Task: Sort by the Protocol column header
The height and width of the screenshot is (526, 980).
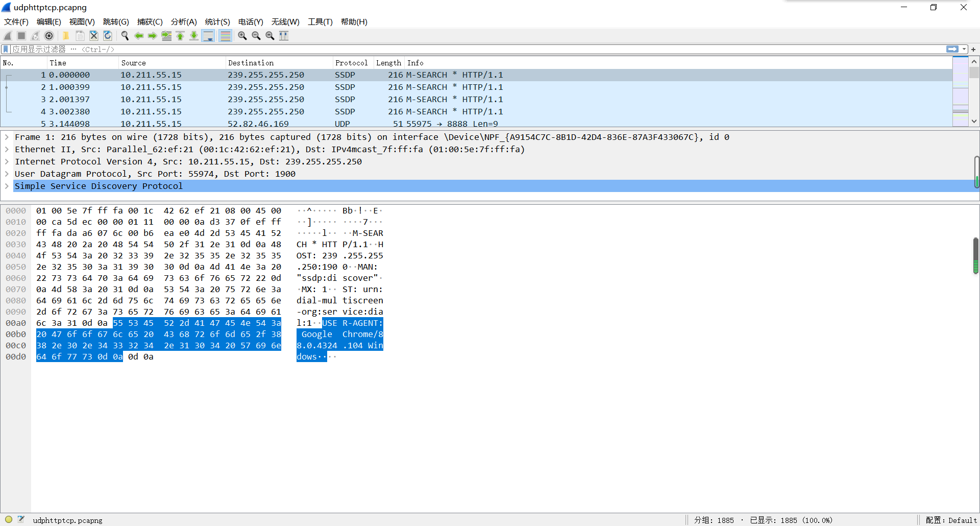Action: coord(351,63)
